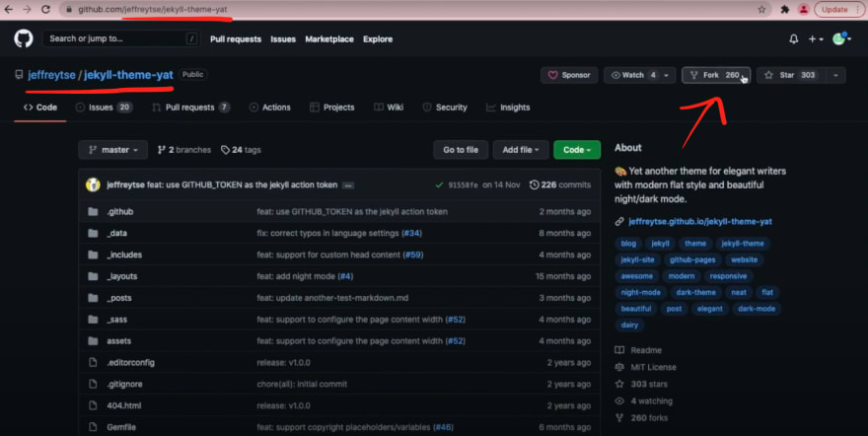Open the Projects tab
Screen dimensions: 868x436
point(332,108)
